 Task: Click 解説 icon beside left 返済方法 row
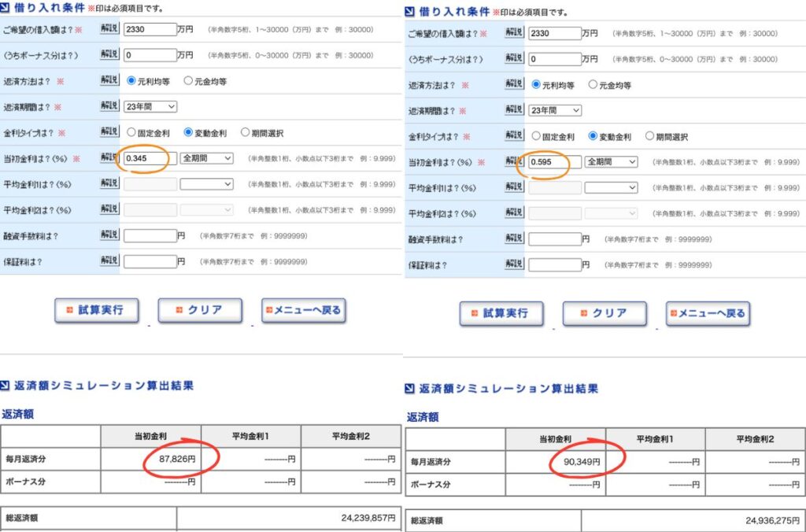(109, 79)
